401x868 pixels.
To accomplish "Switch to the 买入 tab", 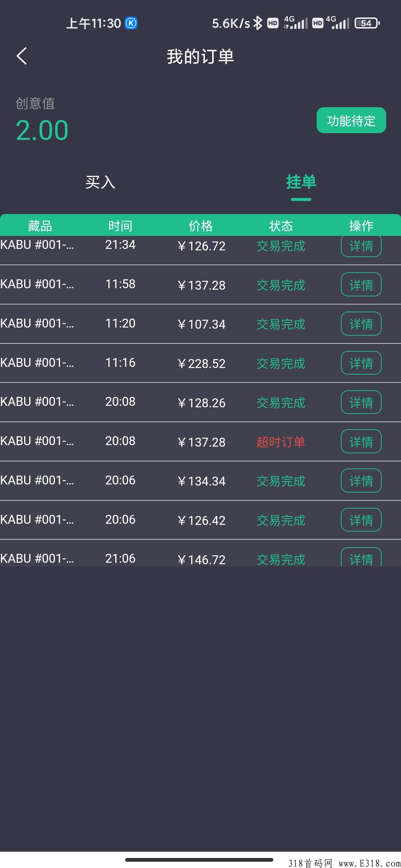I will 100,182.
